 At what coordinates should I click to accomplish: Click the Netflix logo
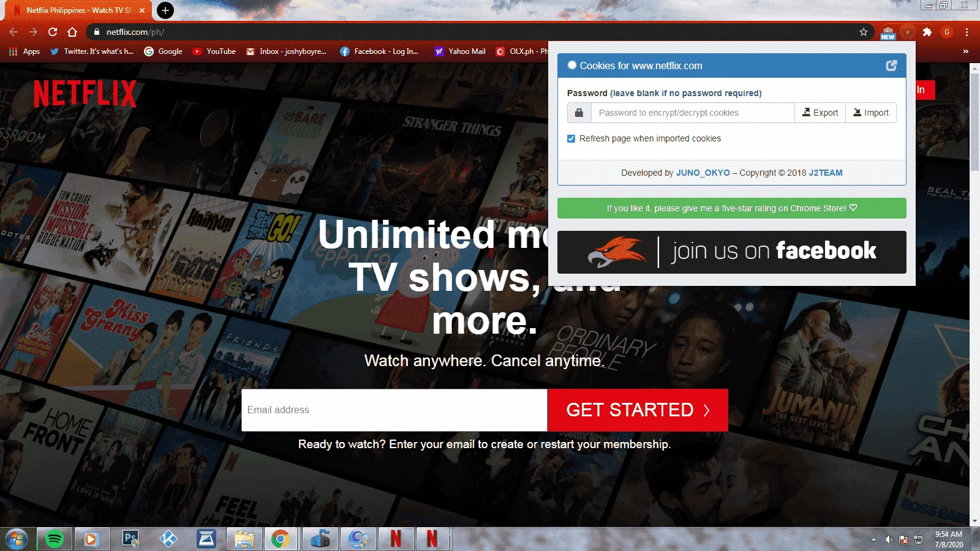pyautogui.click(x=85, y=94)
